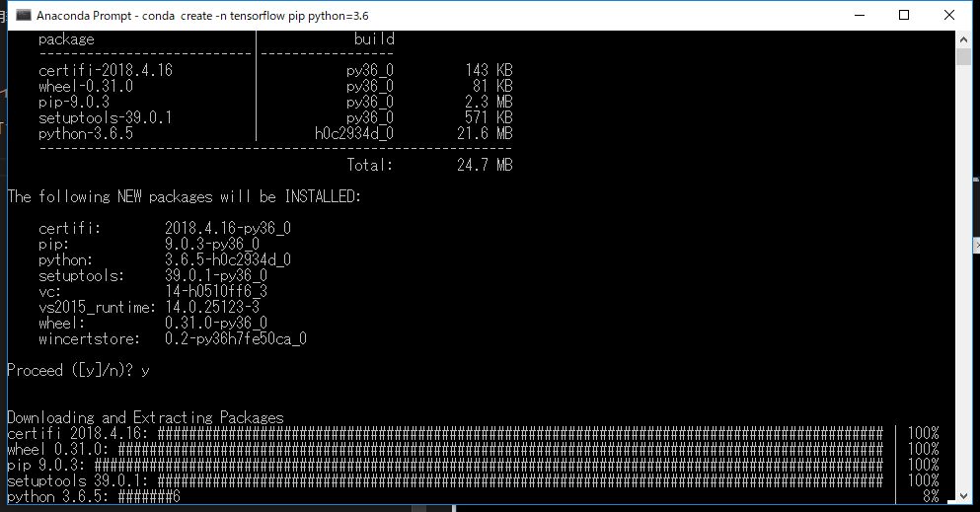980x512 pixels.
Task: Click the vertical scrollbar thumb
Action: pyautogui.click(x=964, y=56)
